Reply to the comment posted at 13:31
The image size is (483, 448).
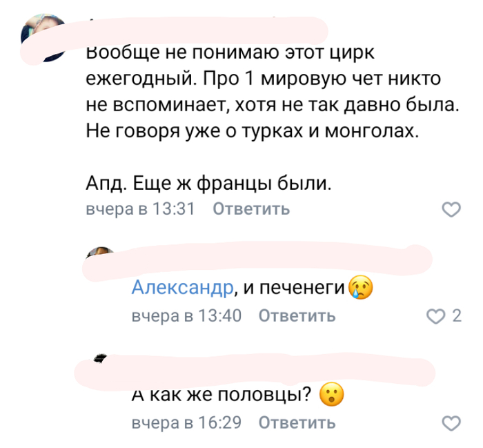point(251,209)
